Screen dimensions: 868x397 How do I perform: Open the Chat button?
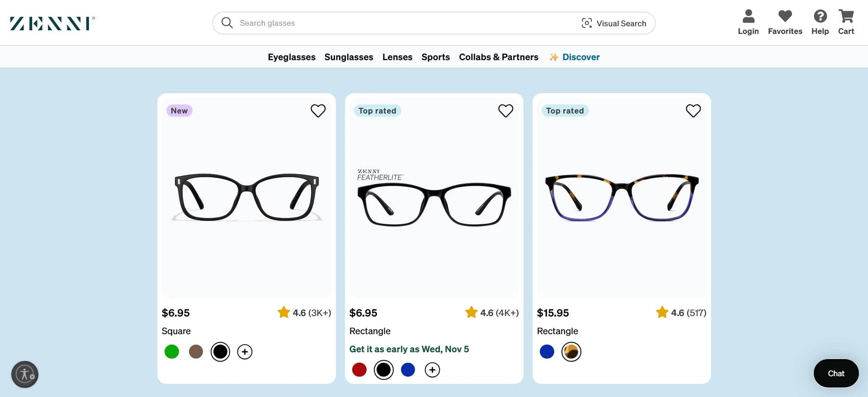[836, 373]
